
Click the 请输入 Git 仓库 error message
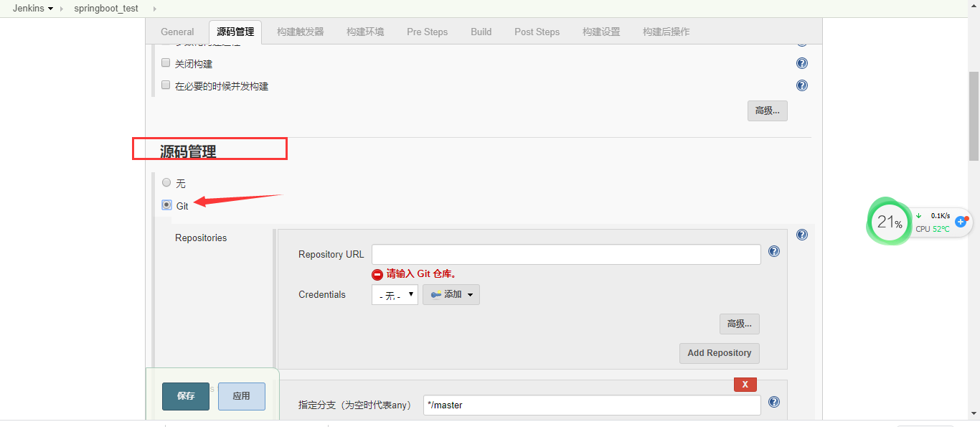422,273
